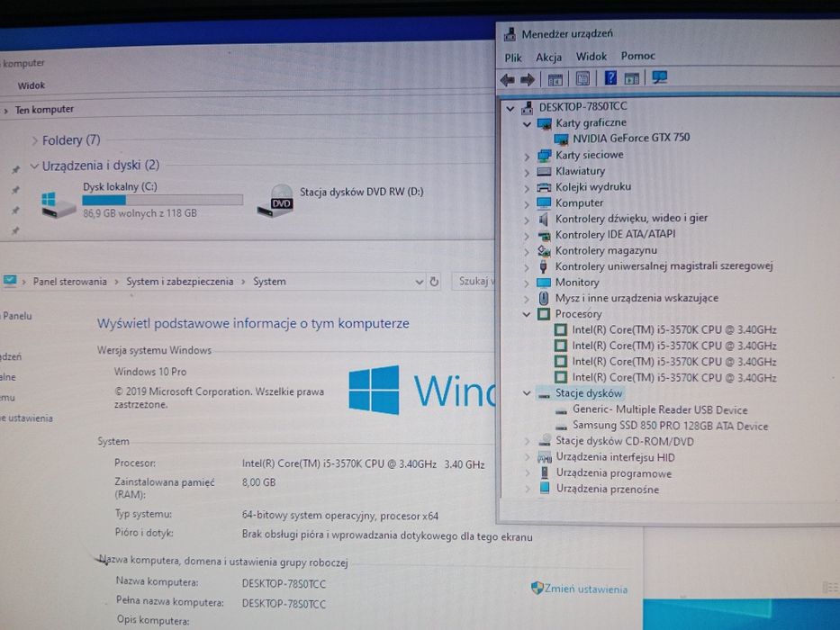Click the System breadcrumb item

(269, 282)
